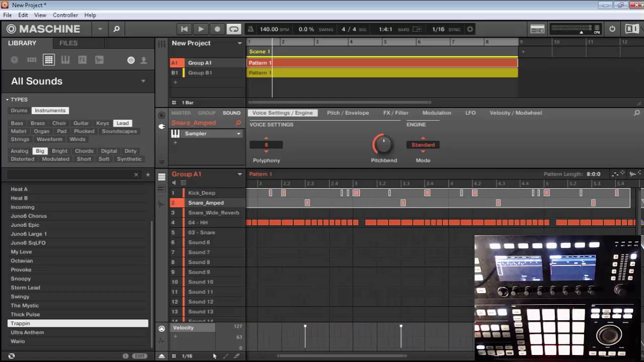Click the restart transport button
This screenshot has width=644, height=362.
(x=184, y=29)
